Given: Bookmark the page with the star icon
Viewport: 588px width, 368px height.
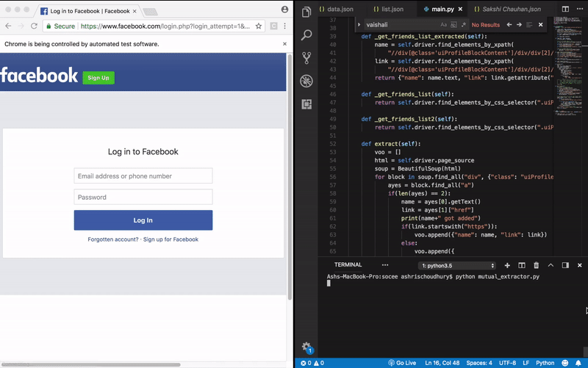Looking at the screenshot, I should [x=259, y=26].
